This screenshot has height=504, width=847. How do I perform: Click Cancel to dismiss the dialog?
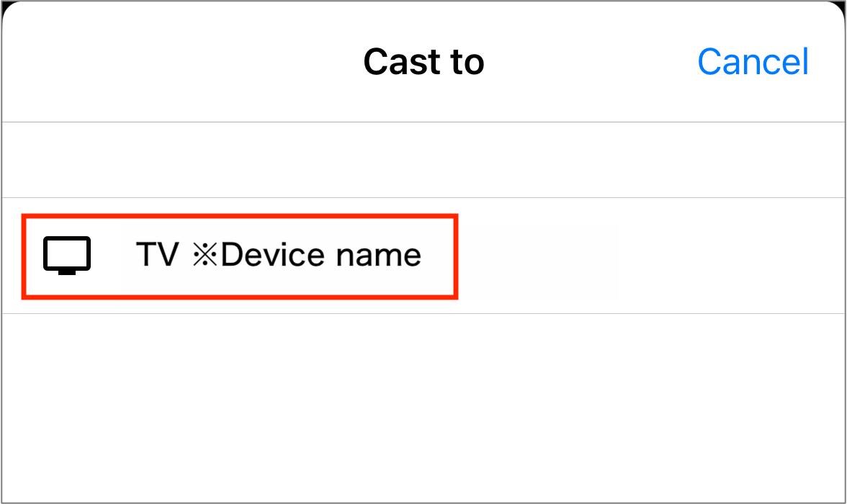pyautogui.click(x=753, y=61)
